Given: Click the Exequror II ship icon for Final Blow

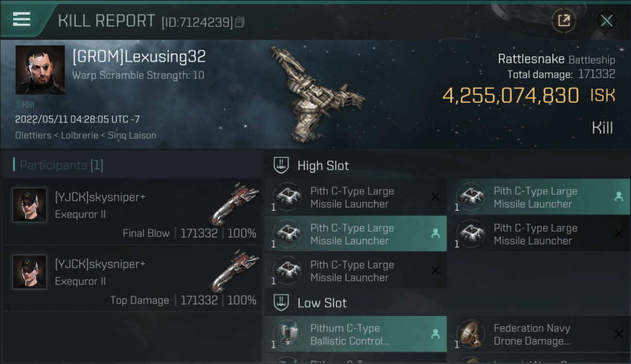Looking at the screenshot, I should click(x=235, y=203).
